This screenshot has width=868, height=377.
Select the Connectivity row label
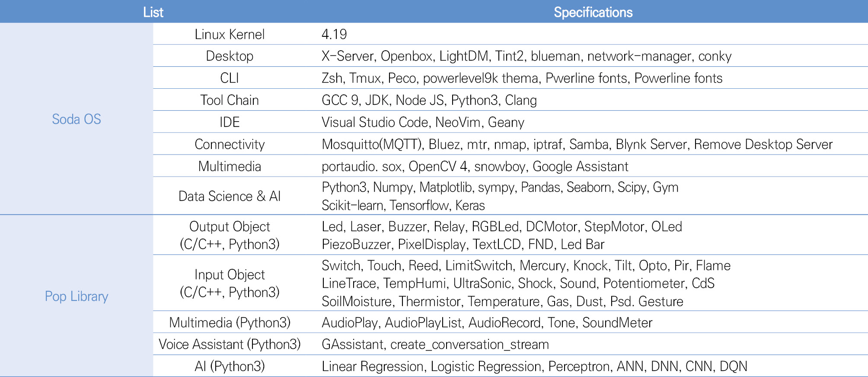229,144
